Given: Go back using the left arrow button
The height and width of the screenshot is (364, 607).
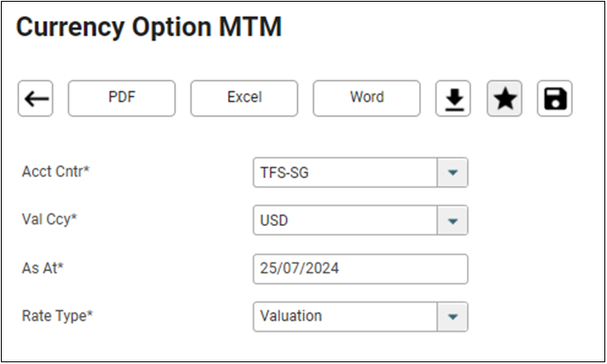Looking at the screenshot, I should 36,98.
